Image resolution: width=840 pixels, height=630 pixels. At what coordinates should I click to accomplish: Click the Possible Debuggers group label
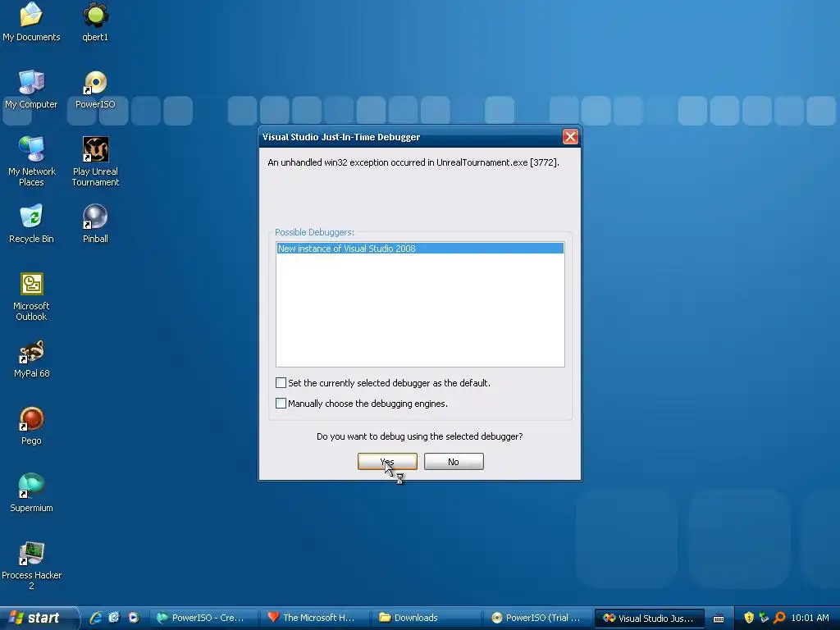[x=314, y=232]
